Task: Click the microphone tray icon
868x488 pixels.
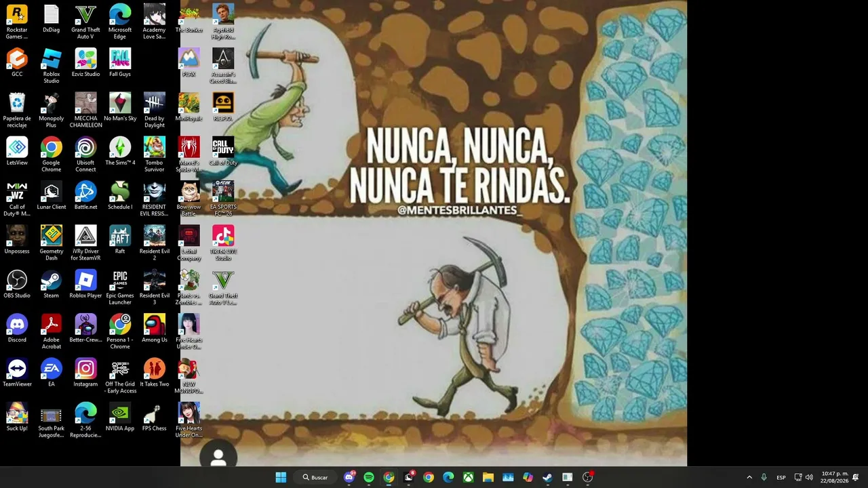Action: [x=764, y=477]
